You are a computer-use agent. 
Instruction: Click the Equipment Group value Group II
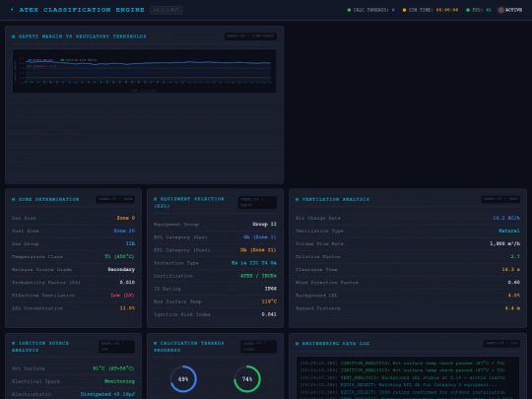coord(264,224)
